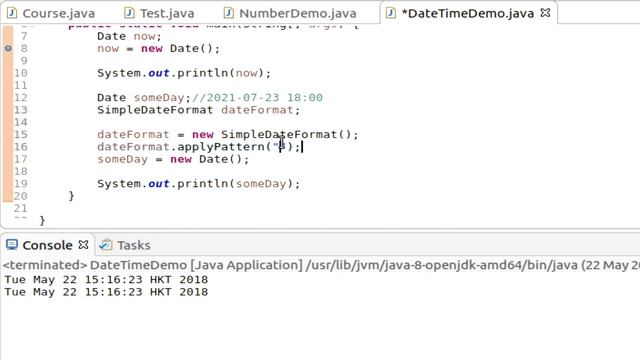Viewport: 640px width, 360px height.
Task: Click 'SimpleDateFormat dateFormat;' declaration
Action: click(x=198, y=110)
